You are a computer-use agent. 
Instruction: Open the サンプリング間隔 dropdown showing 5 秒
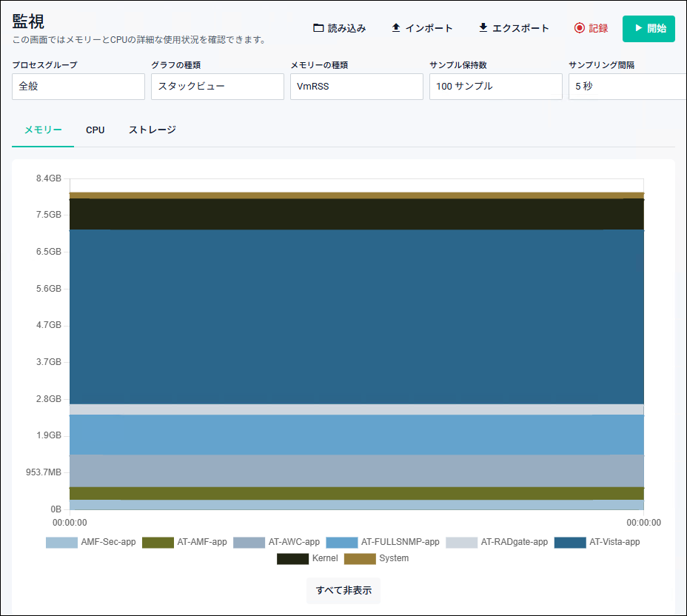(628, 87)
